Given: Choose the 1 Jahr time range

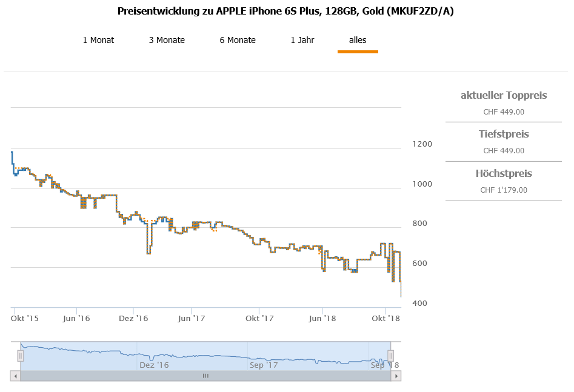Looking at the screenshot, I should click(x=302, y=41).
